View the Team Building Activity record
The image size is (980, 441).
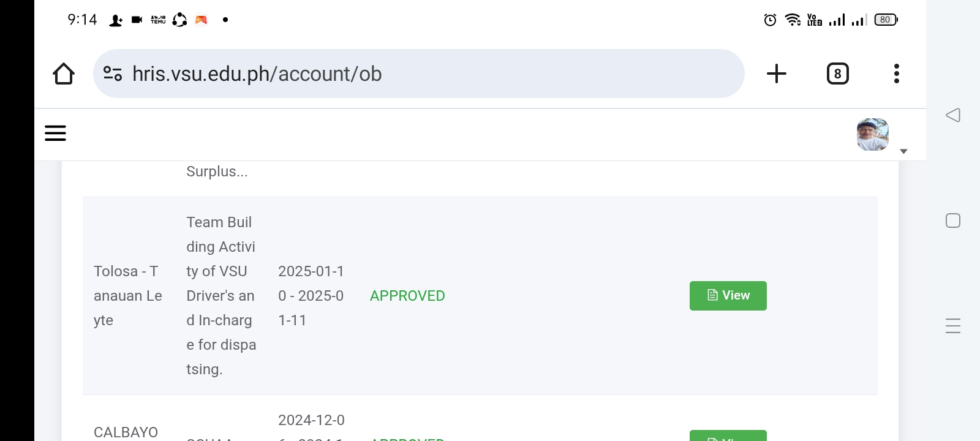pyautogui.click(x=728, y=296)
